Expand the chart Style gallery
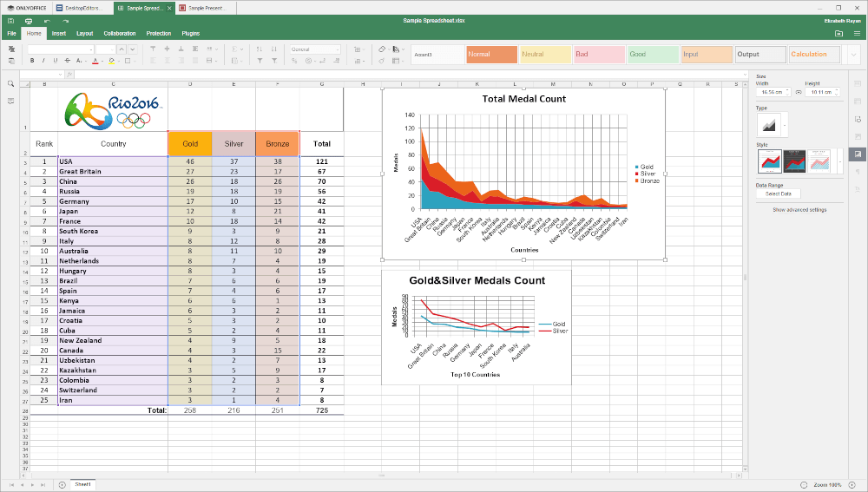Viewport: 868px width, 492px height. click(x=839, y=161)
